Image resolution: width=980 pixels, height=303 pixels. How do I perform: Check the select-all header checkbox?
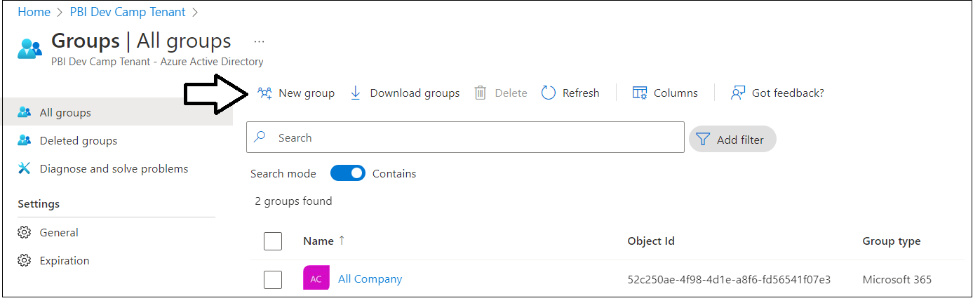click(x=273, y=241)
